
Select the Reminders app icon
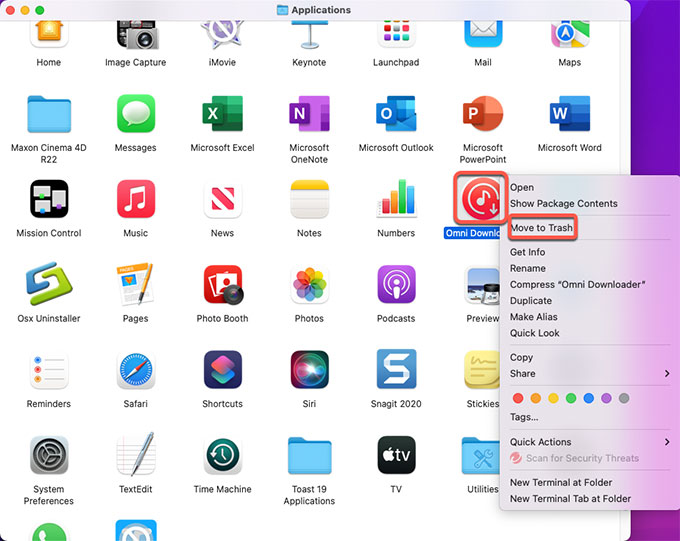coord(49,370)
